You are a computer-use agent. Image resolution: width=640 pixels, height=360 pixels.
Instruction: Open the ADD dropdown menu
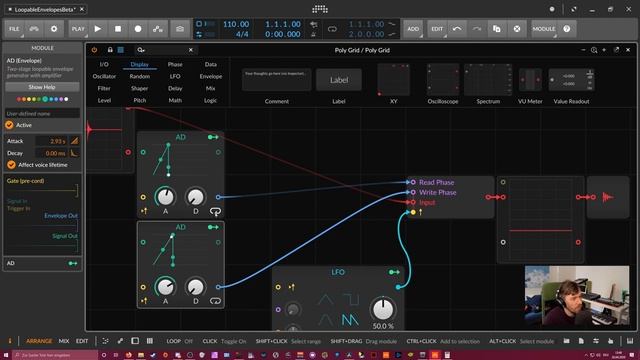tap(413, 29)
